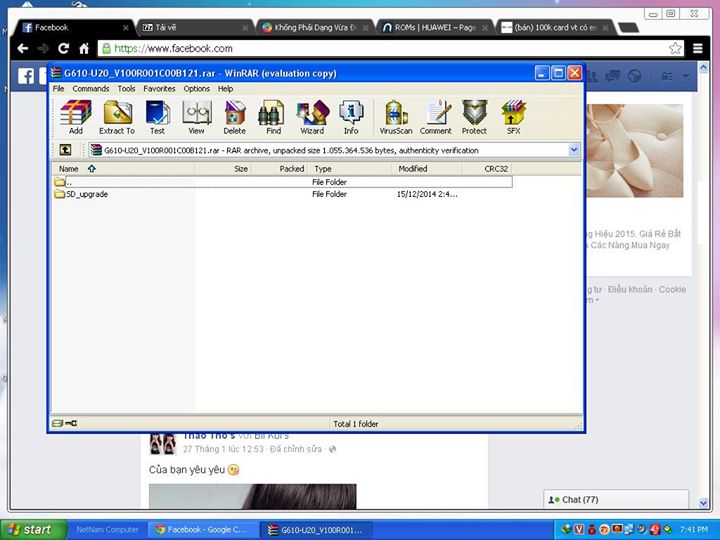Launch the WinRAR Wizard icon
Screen dimensions: 720x540
click(312, 116)
